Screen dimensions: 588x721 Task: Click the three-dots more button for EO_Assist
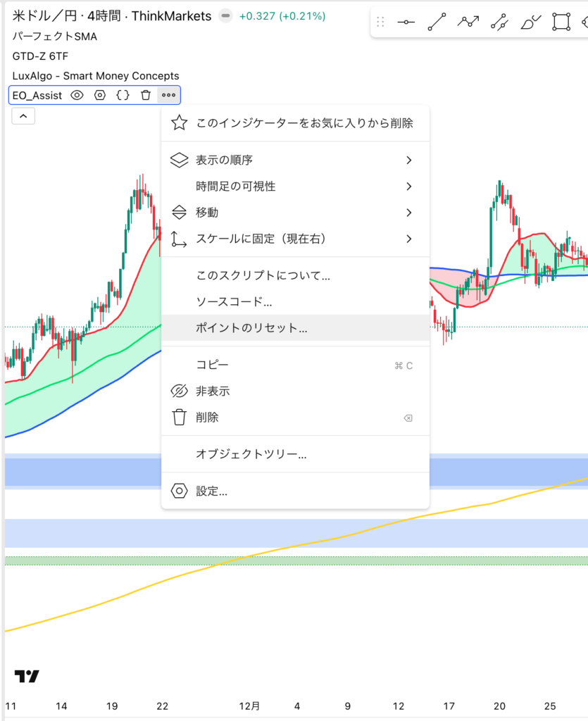168,95
